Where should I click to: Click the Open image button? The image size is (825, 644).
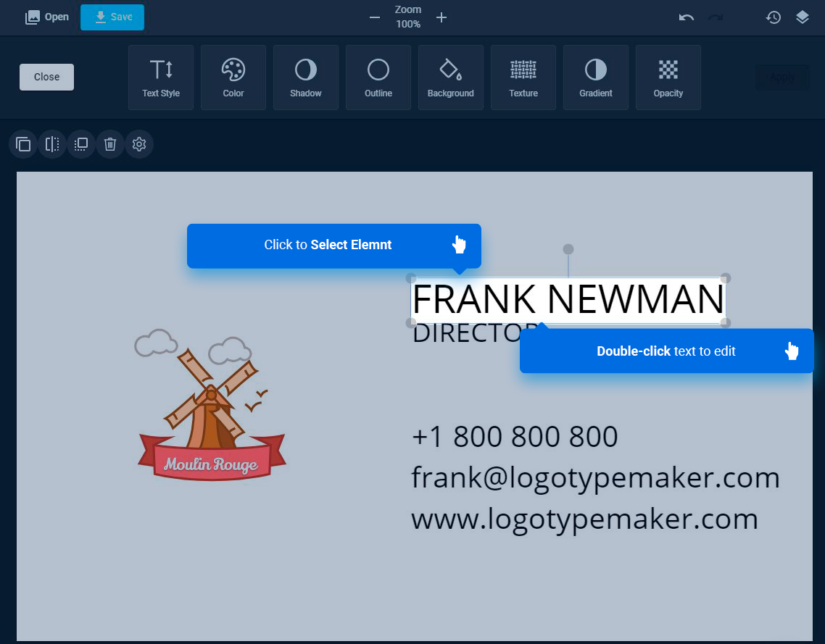click(47, 17)
